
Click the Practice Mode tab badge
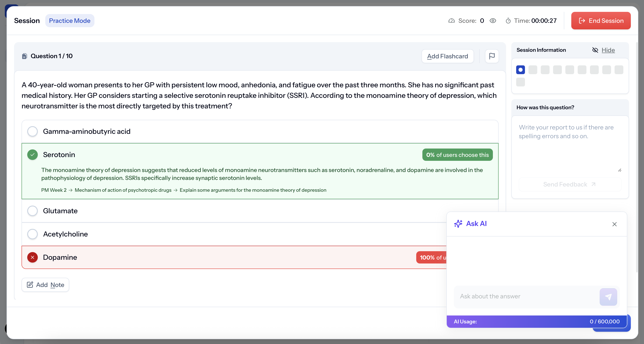[69, 21]
